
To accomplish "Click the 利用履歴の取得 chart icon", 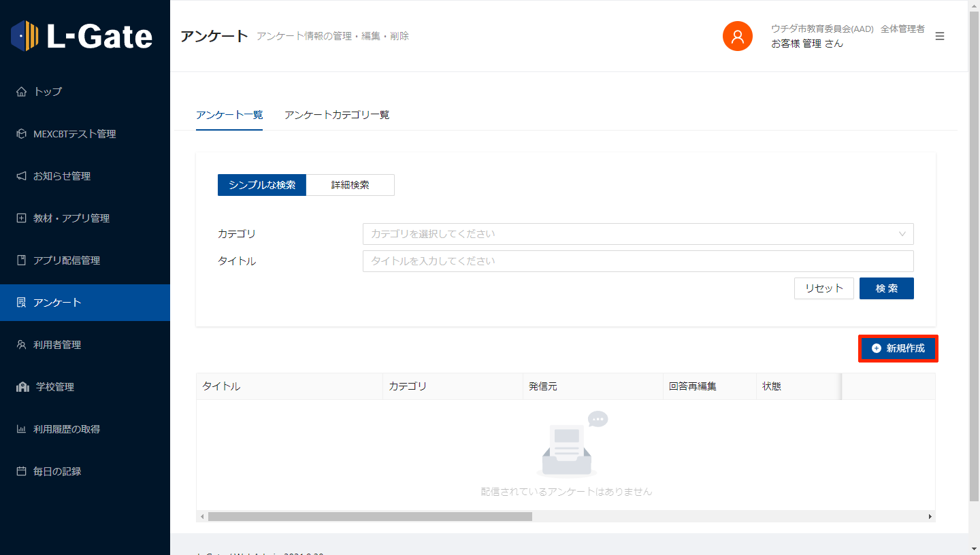I will point(21,429).
